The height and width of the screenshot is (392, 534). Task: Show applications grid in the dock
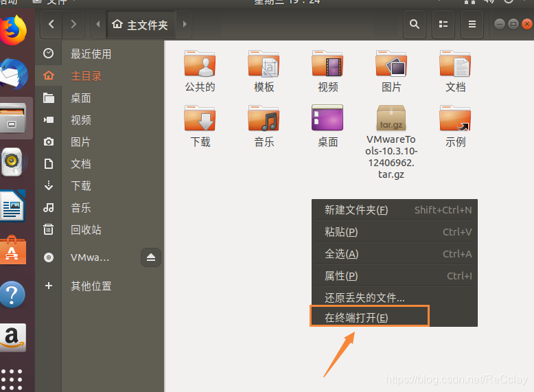click(12, 380)
